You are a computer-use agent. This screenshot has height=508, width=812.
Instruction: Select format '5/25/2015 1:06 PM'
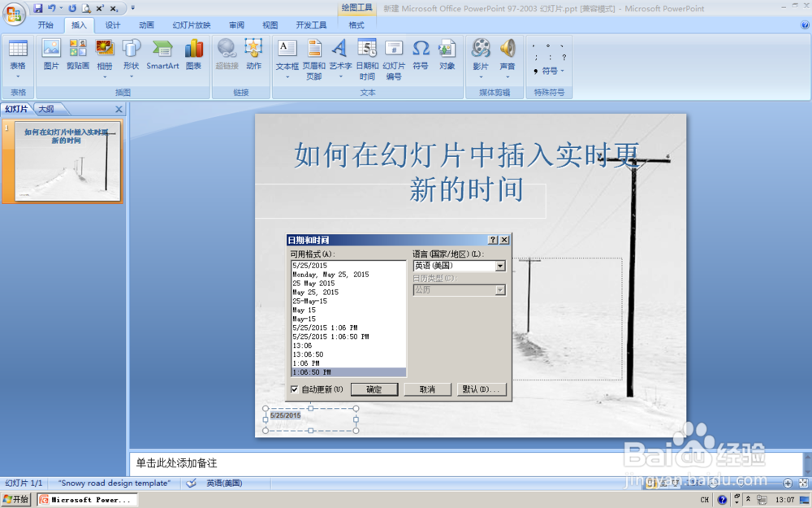coord(325,328)
